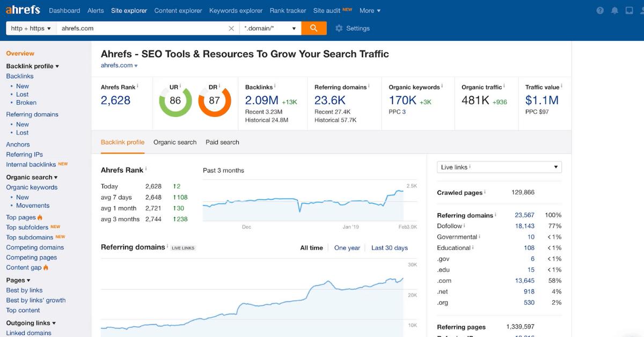Image resolution: width=644 pixels, height=337 pixels.
Task: Open the http + https protocol dropdown
Action: tap(31, 28)
